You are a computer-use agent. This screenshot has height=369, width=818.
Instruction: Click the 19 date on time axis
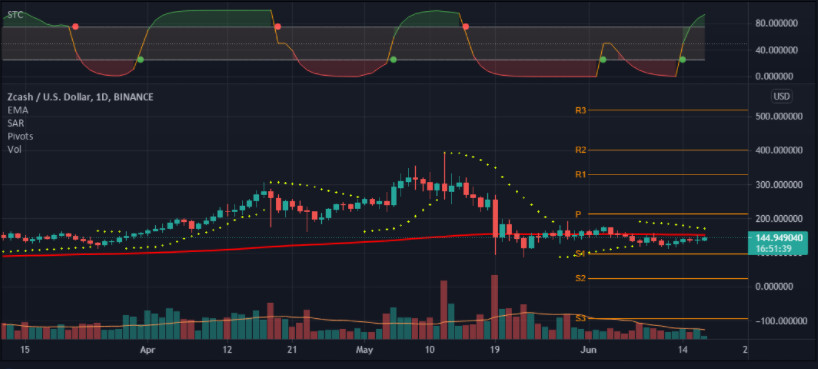coord(495,349)
